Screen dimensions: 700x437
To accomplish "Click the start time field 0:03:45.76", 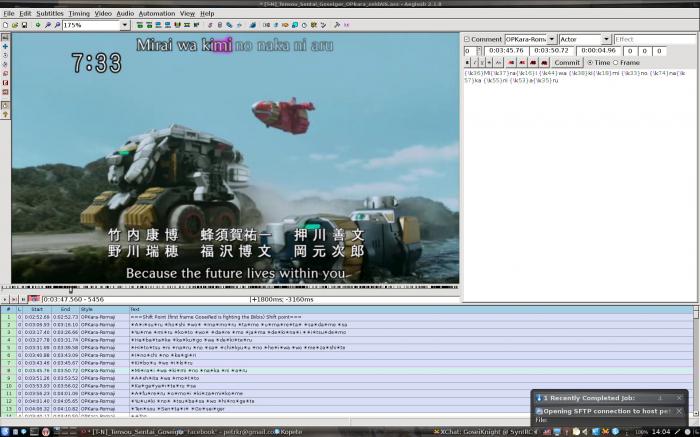I will pos(506,51).
